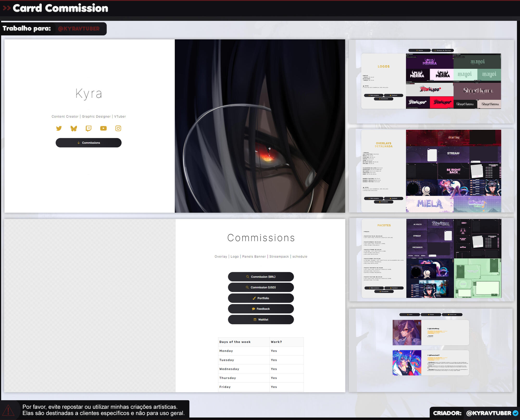Image resolution: width=520 pixels, height=420 pixels.
Task: Open the Bluesky butterfly icon link
Action: coord(74,128)
